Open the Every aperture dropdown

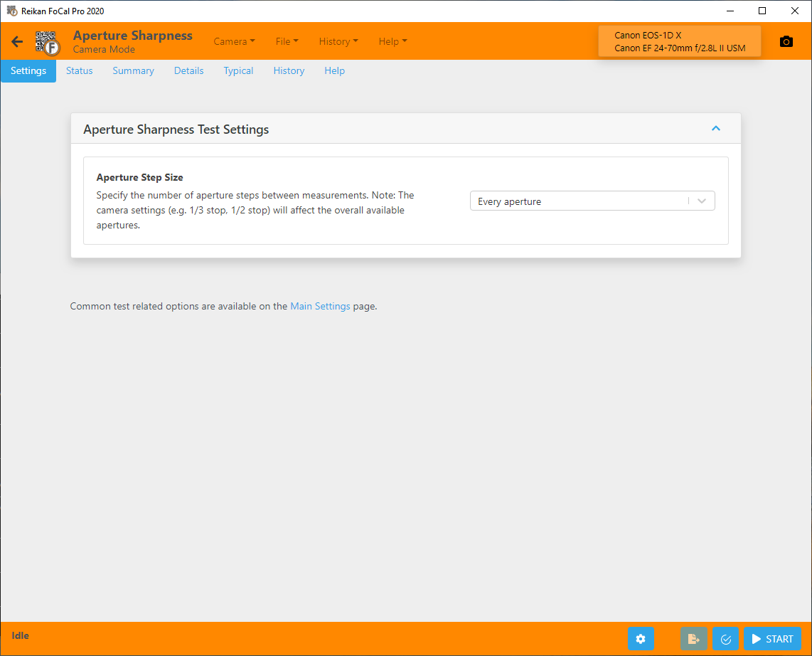592,201
